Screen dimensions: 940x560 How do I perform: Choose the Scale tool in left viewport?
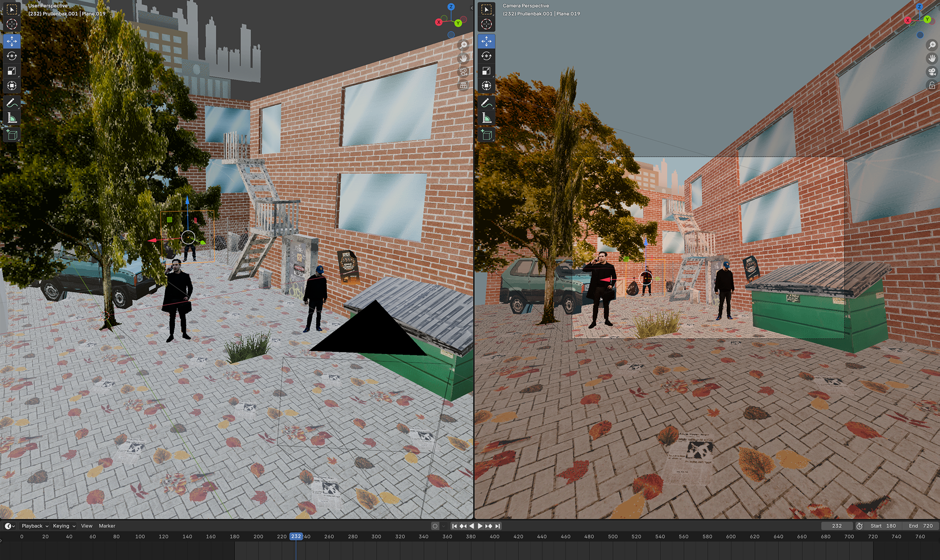pos(12,71)
